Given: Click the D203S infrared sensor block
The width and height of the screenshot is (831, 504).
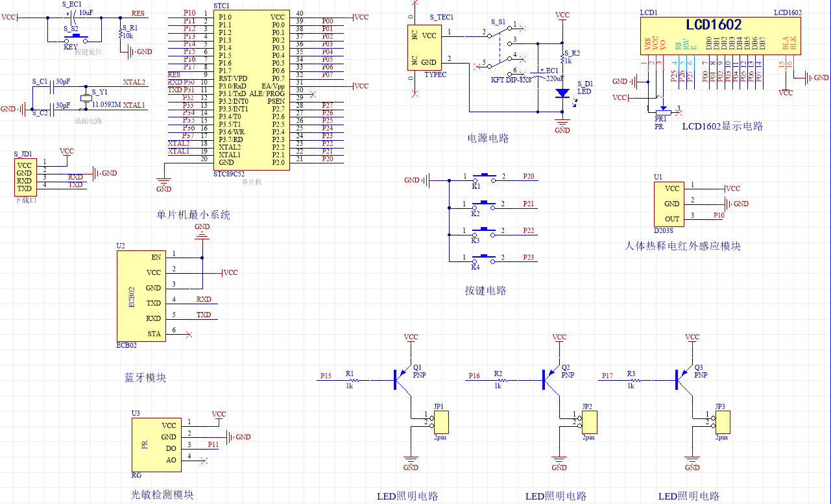Looking at the screenshot, I should pos(672,203).
